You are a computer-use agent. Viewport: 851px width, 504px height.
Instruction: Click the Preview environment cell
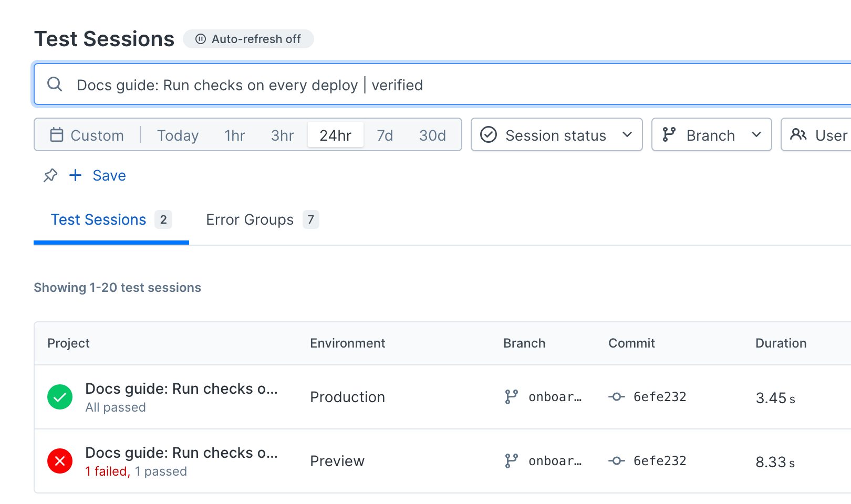(x=337, y=461)
